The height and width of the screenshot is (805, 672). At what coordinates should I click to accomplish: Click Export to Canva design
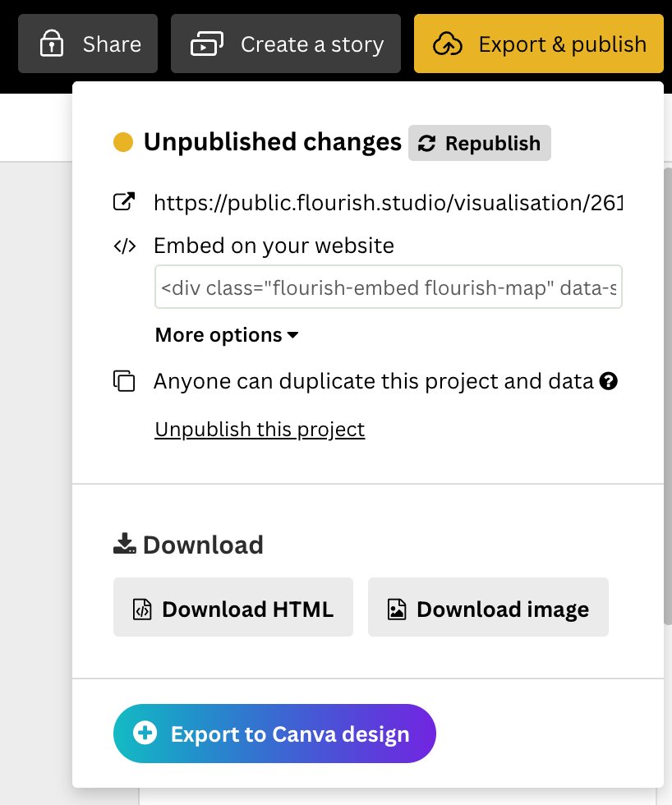coord(274,734)
